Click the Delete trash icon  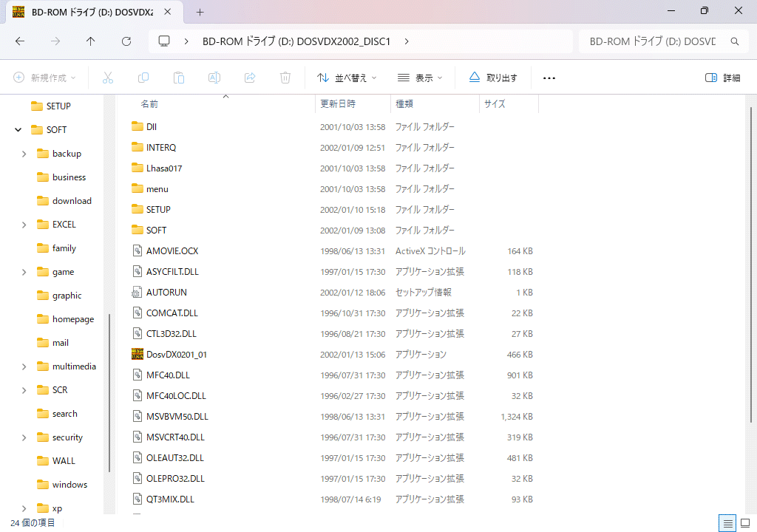click(x=285, y=78)
